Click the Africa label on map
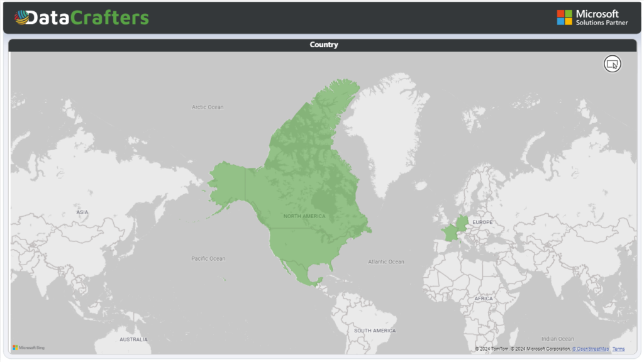 coord(484,299)
